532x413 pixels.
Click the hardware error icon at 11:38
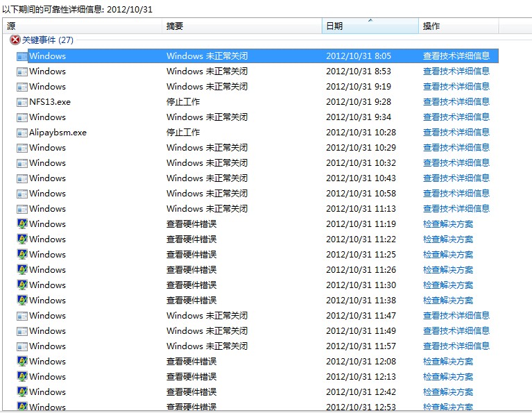[22, 301]
